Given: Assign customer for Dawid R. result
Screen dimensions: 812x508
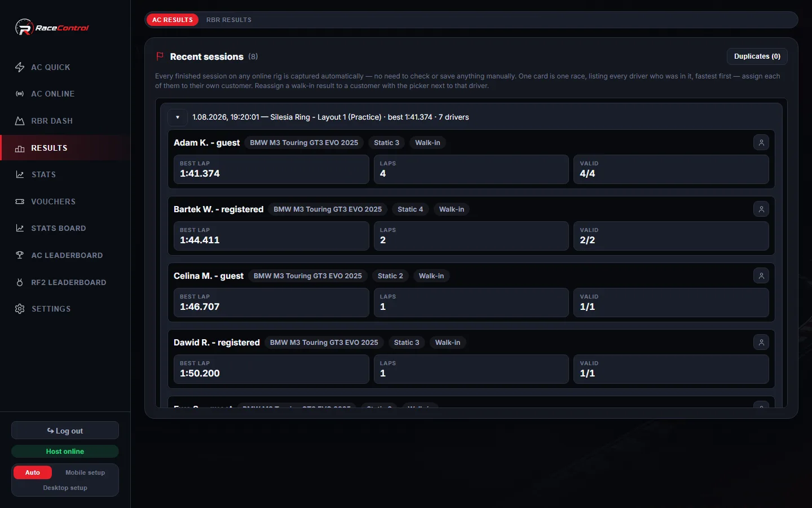Looking at the screenshot, I should (761, 343).
